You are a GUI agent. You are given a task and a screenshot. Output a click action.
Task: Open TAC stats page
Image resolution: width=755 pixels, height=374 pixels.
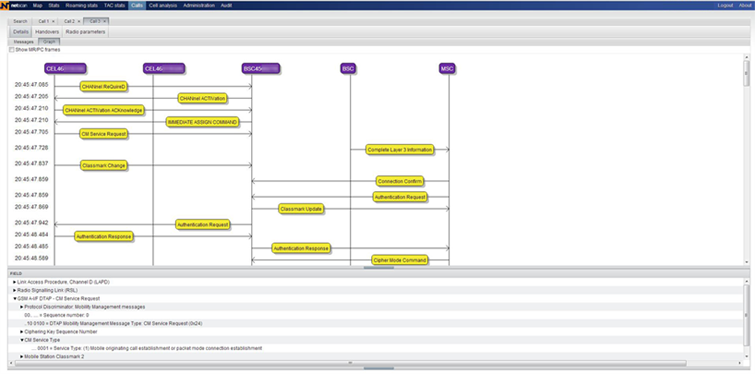[115, 5]
